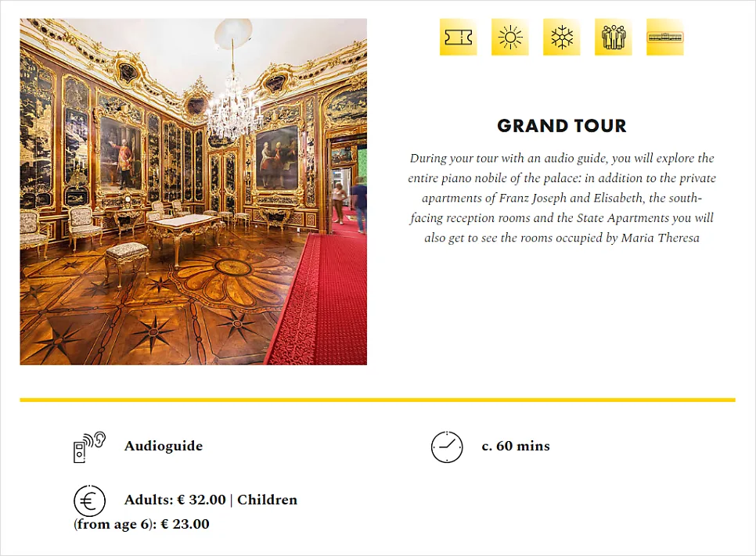Click the clock duration icon
This screenshot has width=756, height=556.
pos(447,447)
